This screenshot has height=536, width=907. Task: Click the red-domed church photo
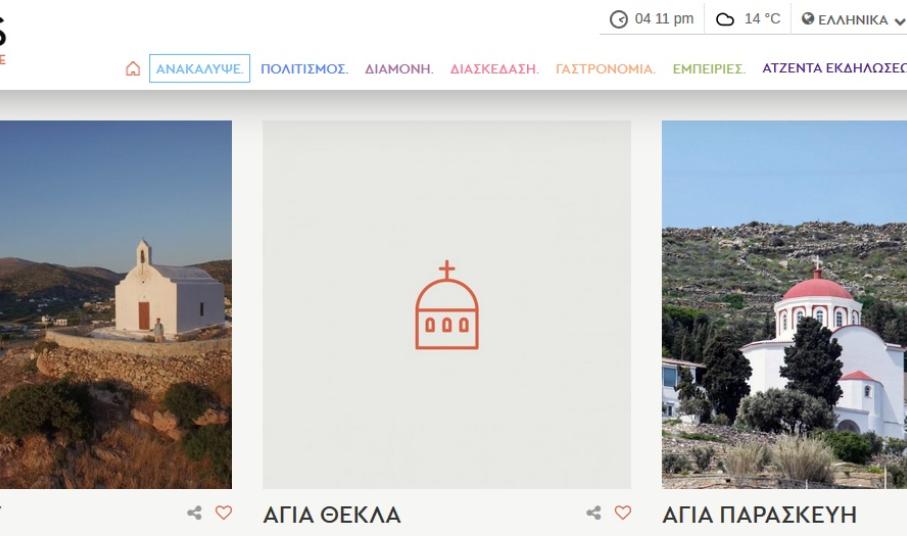click(784, 304)
